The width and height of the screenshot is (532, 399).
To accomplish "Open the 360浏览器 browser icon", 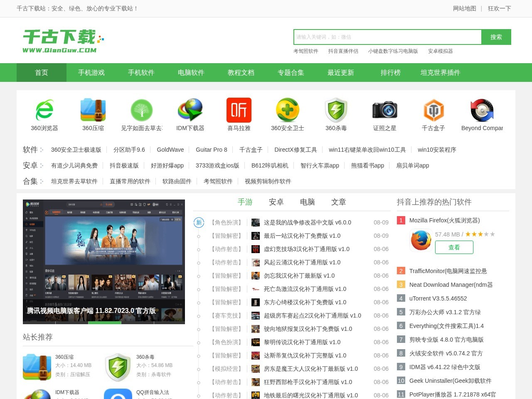I will [44, 110].
